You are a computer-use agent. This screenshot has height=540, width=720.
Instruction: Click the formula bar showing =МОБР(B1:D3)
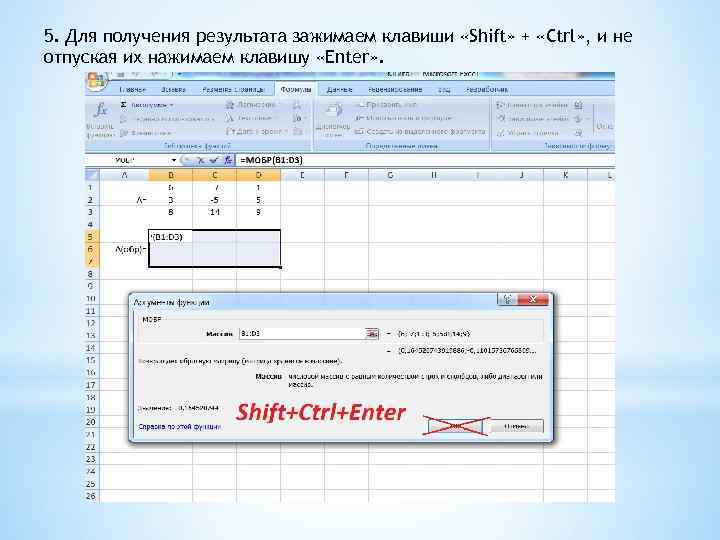pos(426,160)
